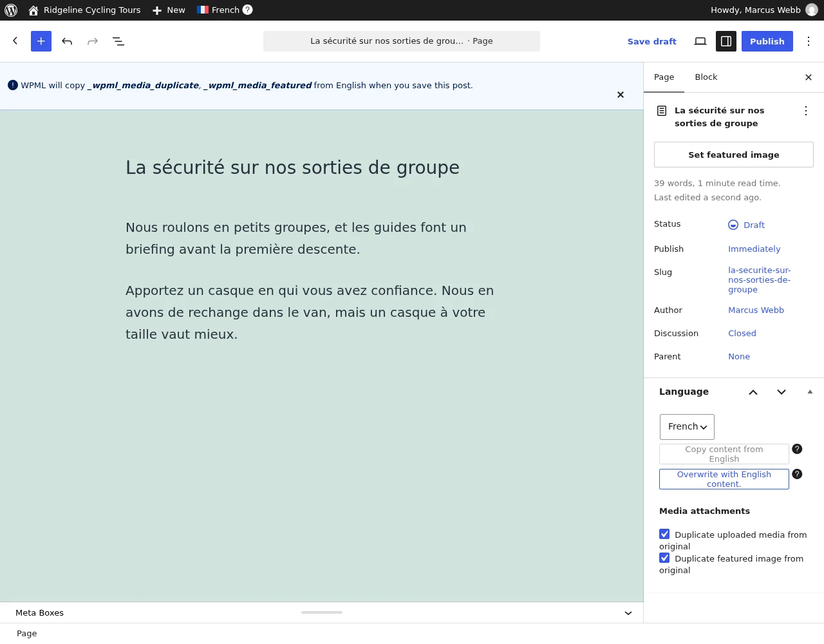The width and height of the screenshot is (824, 644).
Task: Open page actions three-dot menu in sidebar
Action: coord(806,111)
